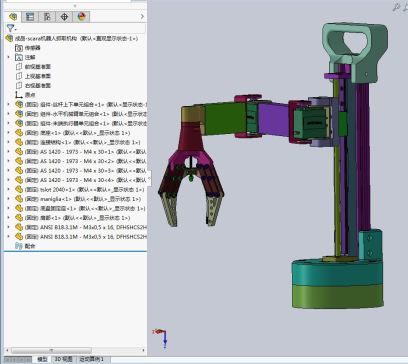Expand the 组件-水平机械臂单元组合 subassembly
Screen dimensions: 408x364
[x=8, y=114]
